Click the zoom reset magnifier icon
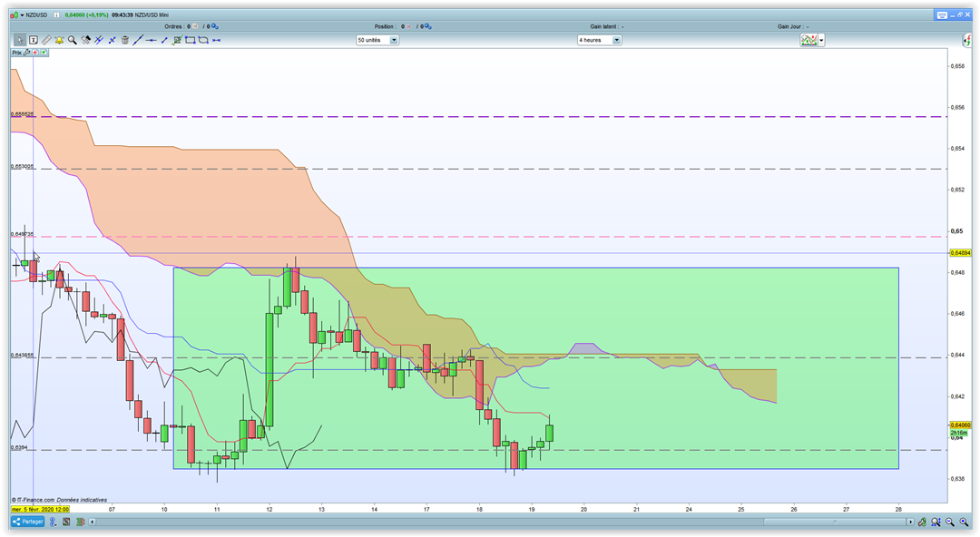The height and width of the screenshot is (537, 980). click(936, 522)
